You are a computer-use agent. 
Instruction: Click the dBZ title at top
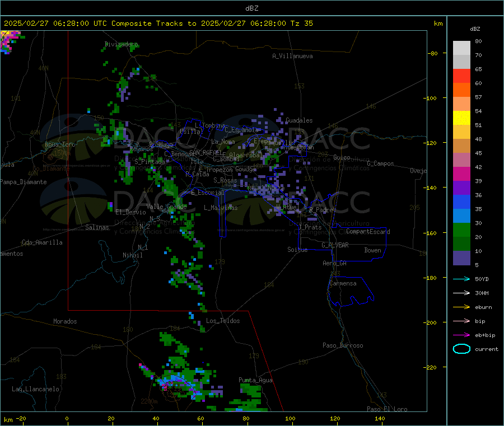[x=251, y=8]
